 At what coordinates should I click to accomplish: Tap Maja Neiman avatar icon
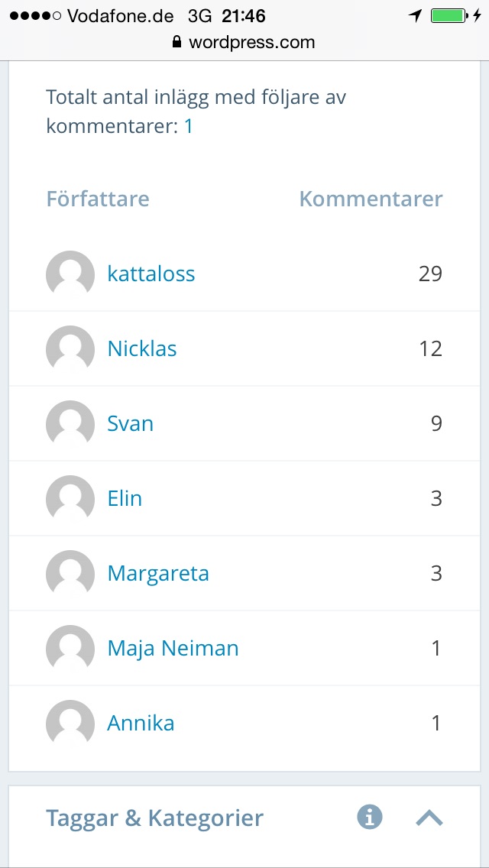tap(70, 648)
